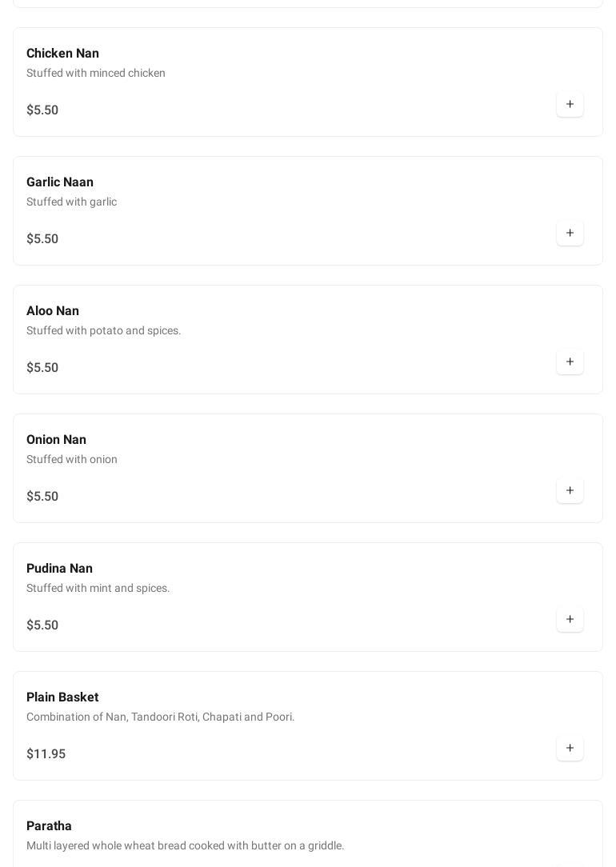Click 'Stuffed with garlic' description text
This screenshot has width=616, height=867.
[x=71, y=202]
